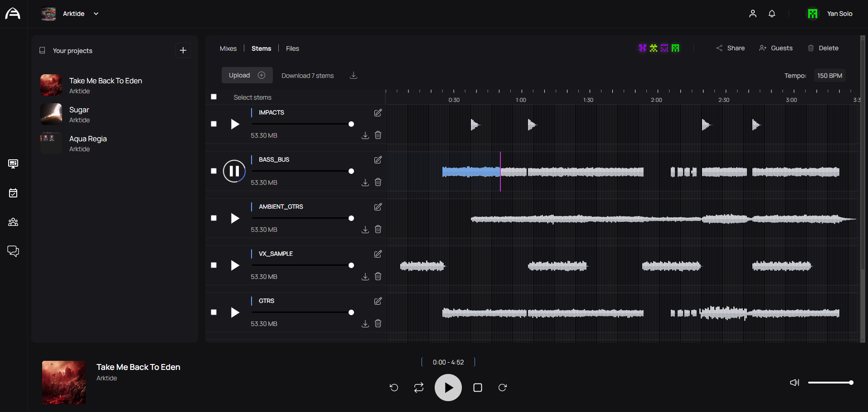Adjust the BASS_BUS stem volume slider

pyautogui.click(x=303, y=171)
